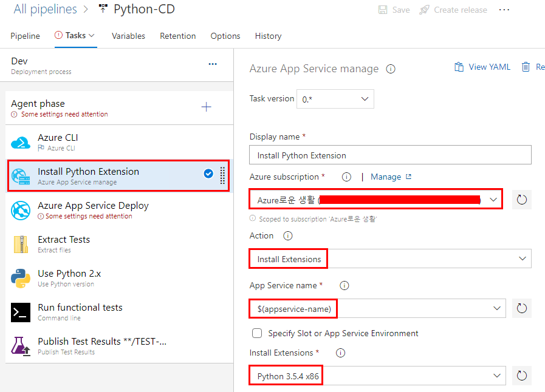Open the Install Extensions Python 3.5.4 x86 dropdown
The image size is (545, 392).
pyautogui.click(x=377, y=376)
